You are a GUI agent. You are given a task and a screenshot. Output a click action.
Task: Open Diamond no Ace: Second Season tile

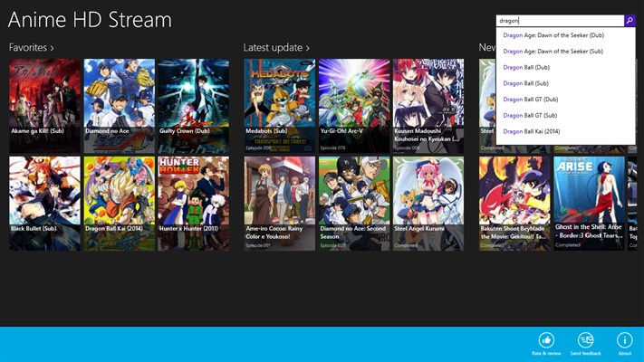pyautogui.click(x=354, y=204)
